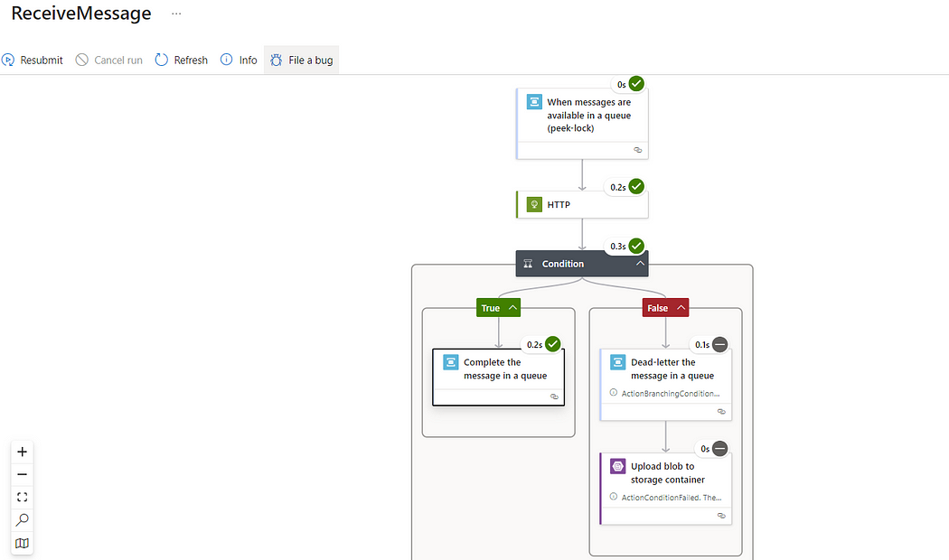Click the Cancel run button
The height and width of the screenshot is (560, 949).
click(x=109, y=60)
